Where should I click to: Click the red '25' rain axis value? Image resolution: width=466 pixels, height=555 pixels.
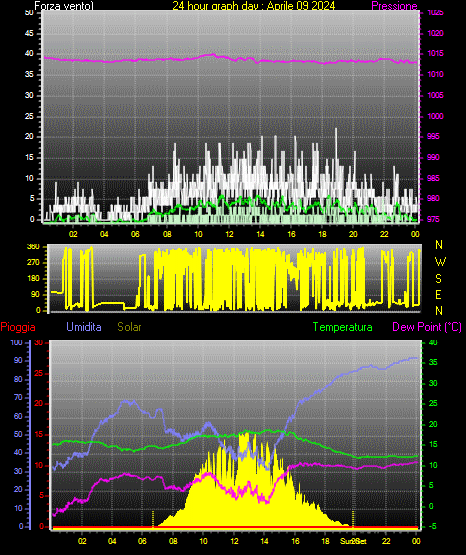(x=38, y=373)
